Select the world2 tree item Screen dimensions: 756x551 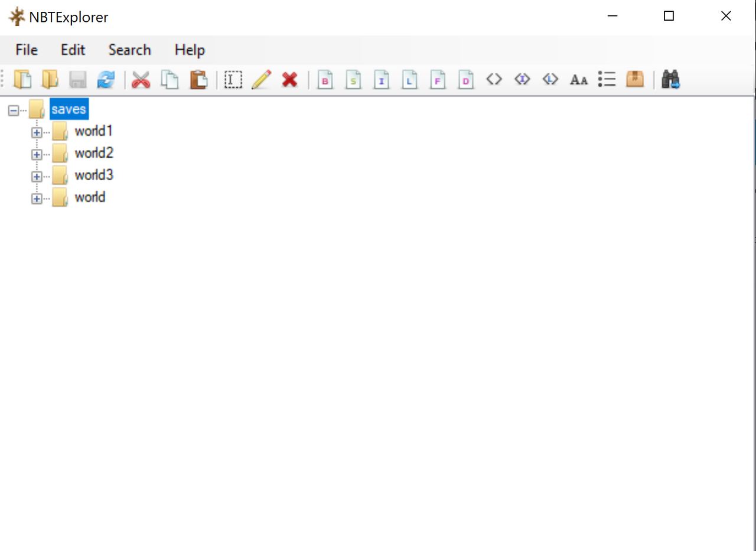click(94, 154)
